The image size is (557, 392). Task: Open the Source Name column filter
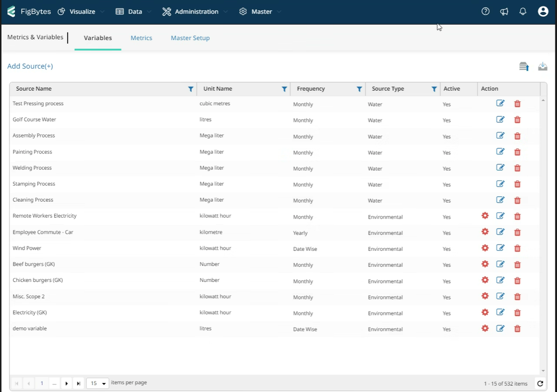[x=190, y=89]
